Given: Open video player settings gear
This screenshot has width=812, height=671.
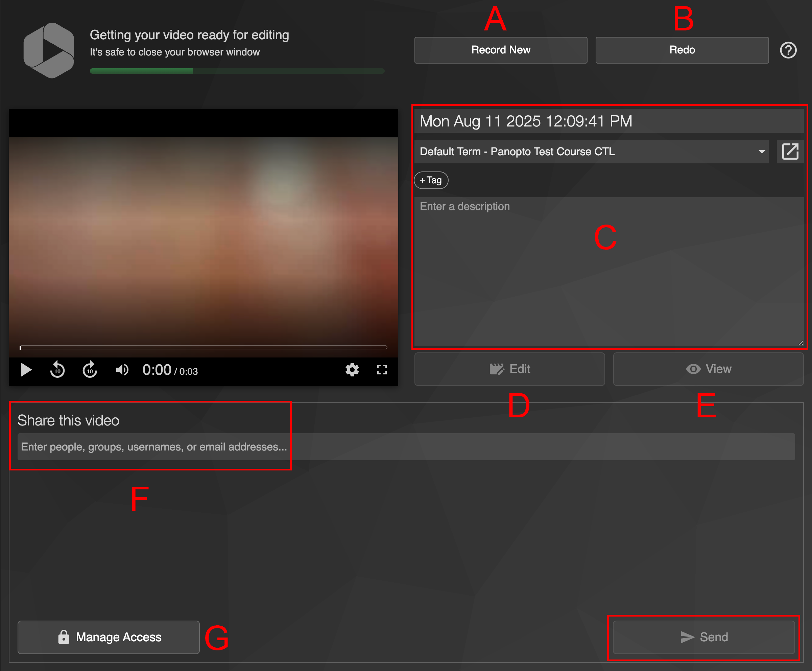Looking at the screenshot, I should pyautogui.click(x=352, y=370).
